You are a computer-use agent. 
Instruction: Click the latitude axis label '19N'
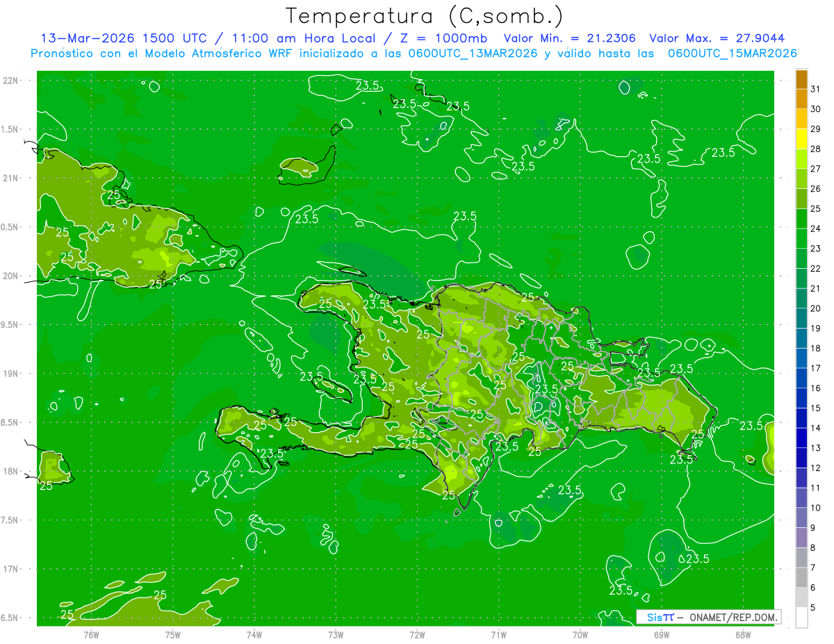(11, 374)
